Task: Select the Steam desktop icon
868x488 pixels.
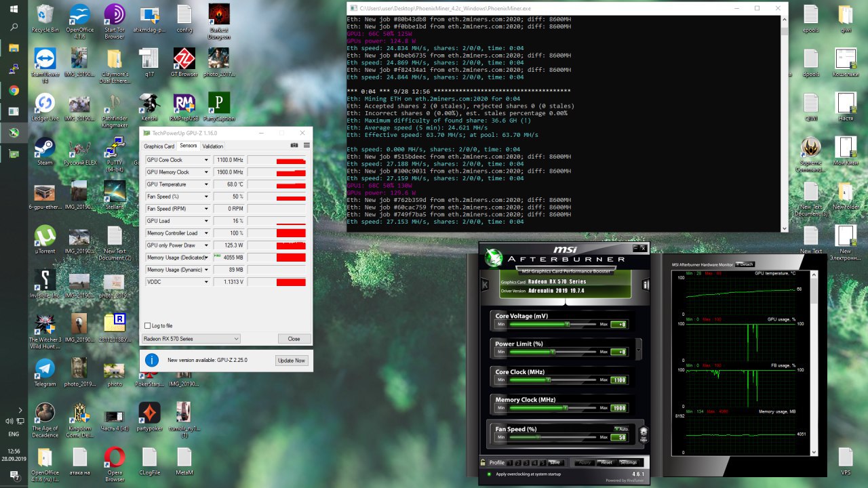Action: click(45, 151)
